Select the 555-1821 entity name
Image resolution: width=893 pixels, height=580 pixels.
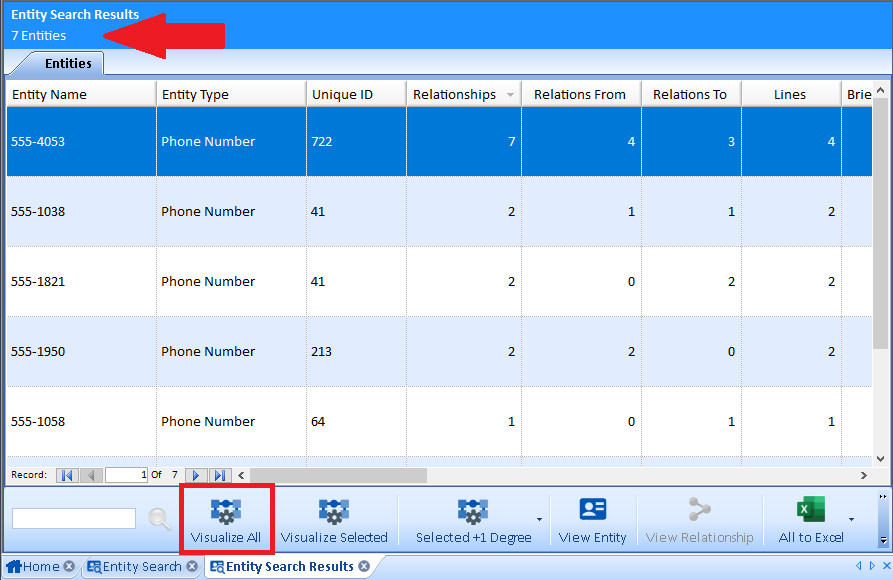[38, 281]
